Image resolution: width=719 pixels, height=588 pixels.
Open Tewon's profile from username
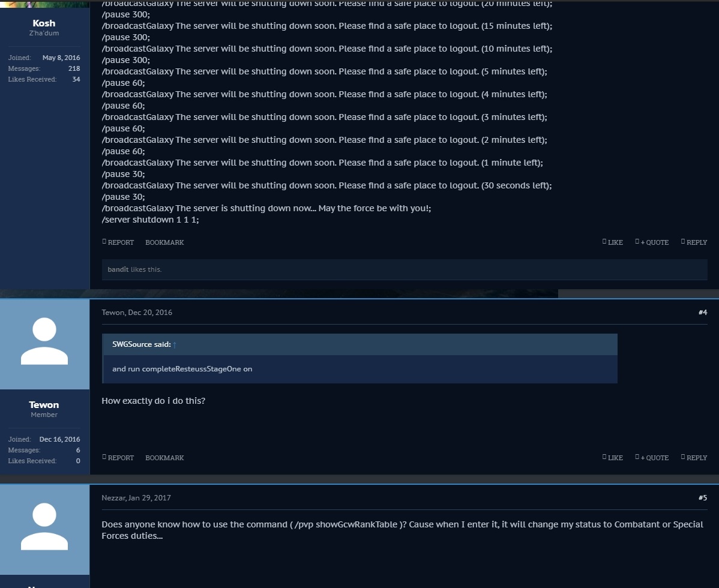pyautogui.click(x=44, y=404)
